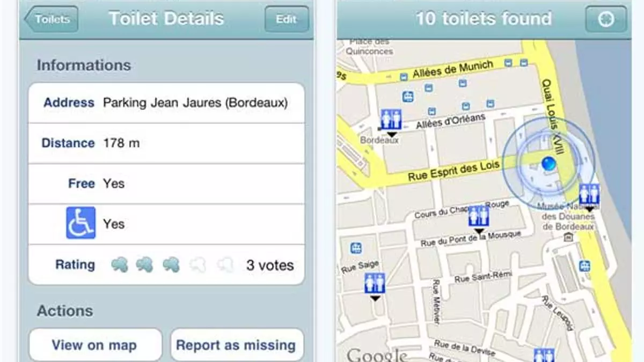Tap the blue current-location dot
Image resolution: width=644 pixels, height=362 pixels.
pyautogui.click(x=548, y=164)
